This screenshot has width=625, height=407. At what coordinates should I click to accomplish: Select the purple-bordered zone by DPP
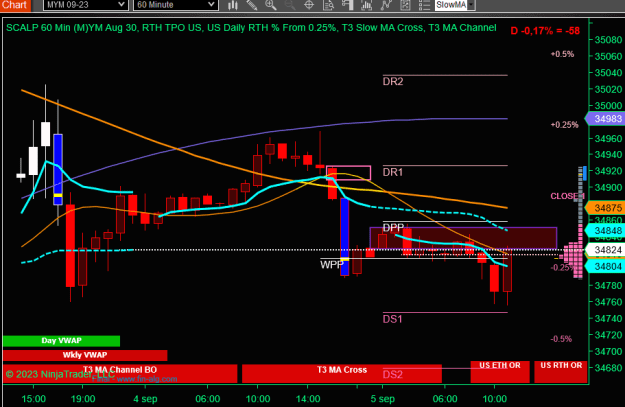[463, 238]
